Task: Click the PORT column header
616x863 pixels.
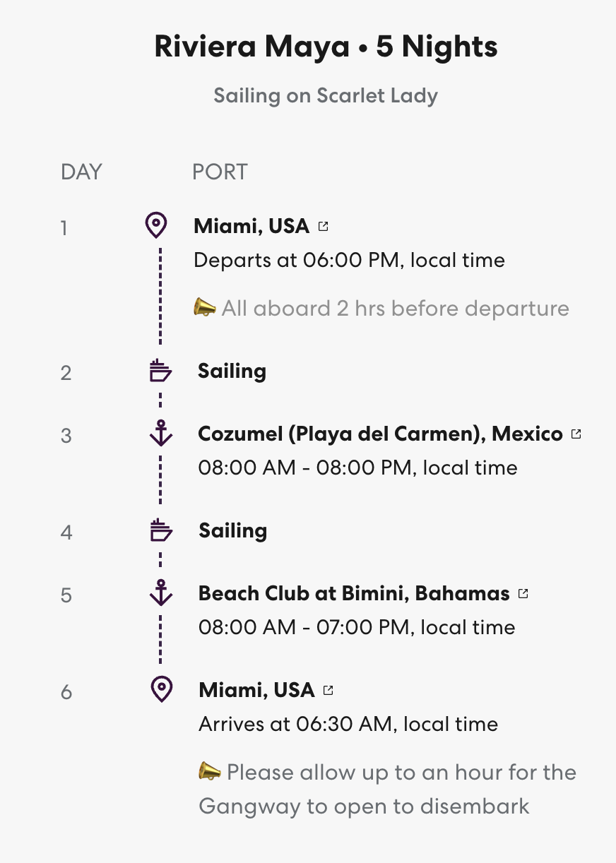Action: 220,172
